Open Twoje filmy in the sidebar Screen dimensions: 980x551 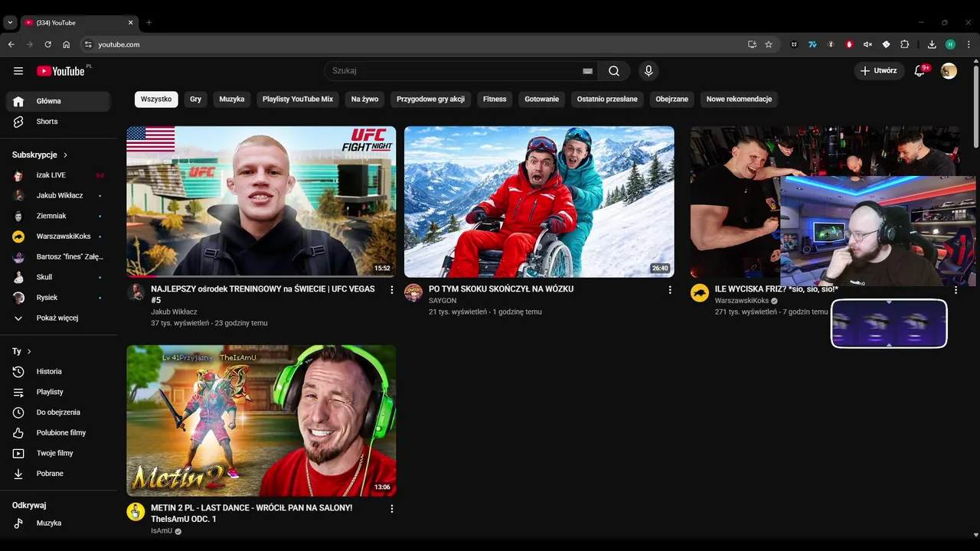point(58,453)
